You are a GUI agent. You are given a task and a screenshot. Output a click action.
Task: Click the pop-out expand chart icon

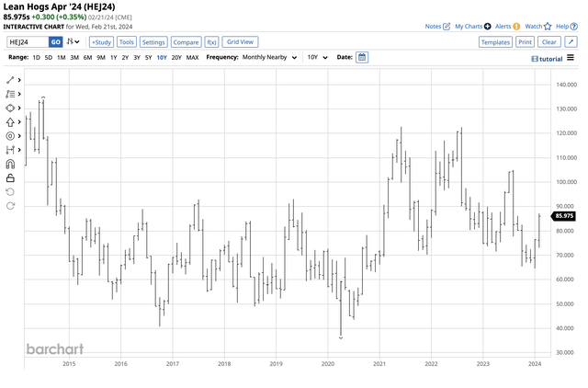pyautogui.click(x=571, y=42)
